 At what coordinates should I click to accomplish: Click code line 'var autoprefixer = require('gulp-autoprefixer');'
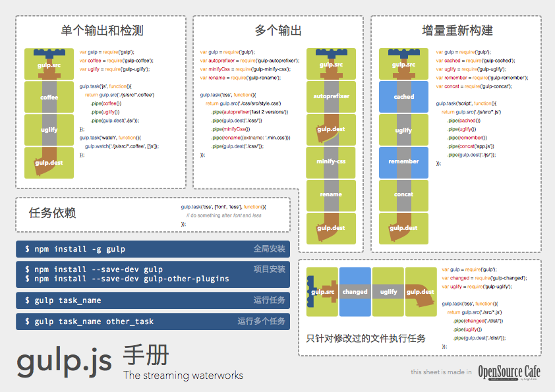click(x=250, y=61)
